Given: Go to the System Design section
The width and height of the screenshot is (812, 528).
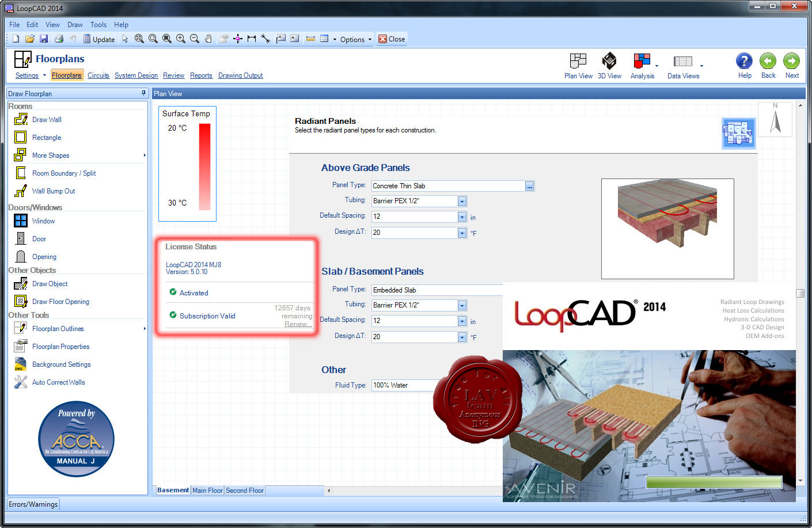Looking at the screenshot, I should click(136, 75).
